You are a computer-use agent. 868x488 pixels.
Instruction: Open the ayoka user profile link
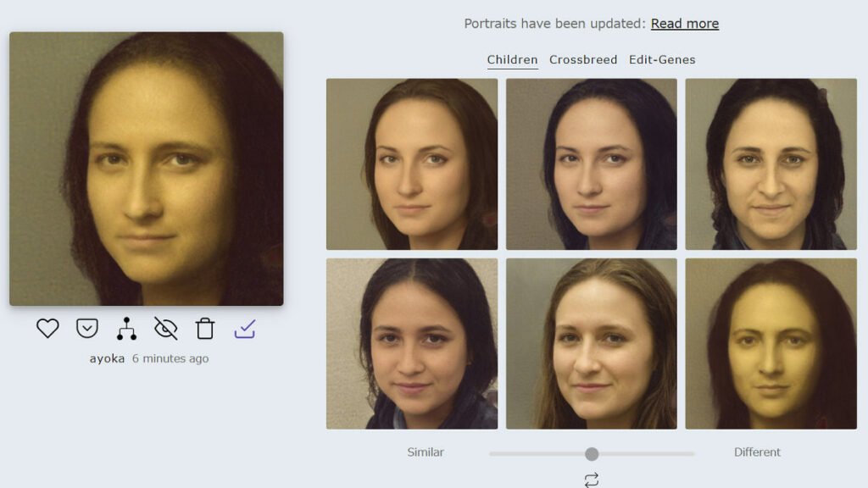(107, 358)
